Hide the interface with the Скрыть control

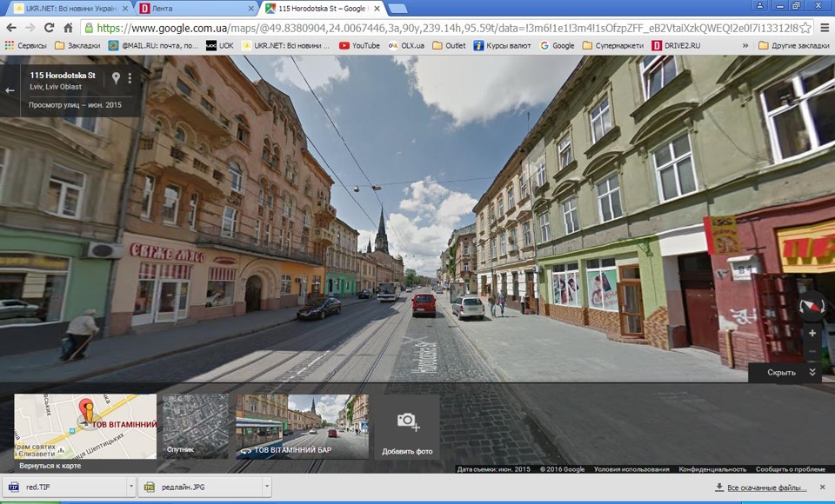(782, 372)
